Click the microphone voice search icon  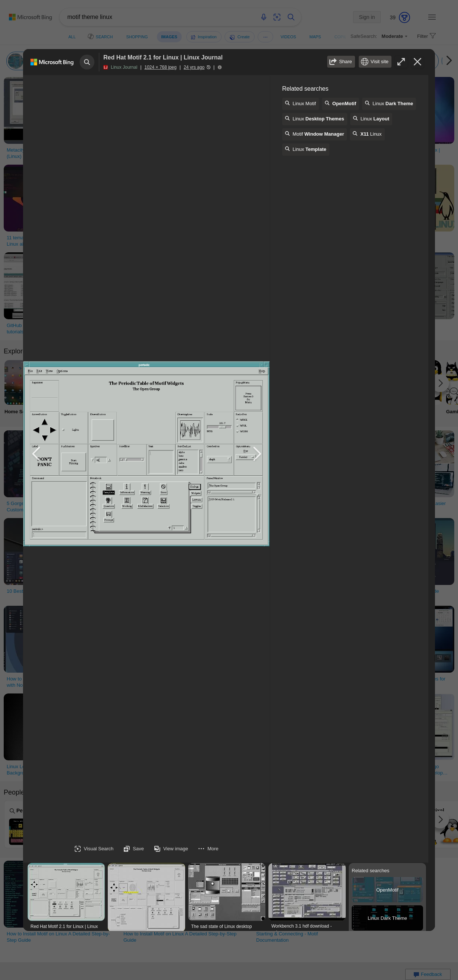coord(263,17)
